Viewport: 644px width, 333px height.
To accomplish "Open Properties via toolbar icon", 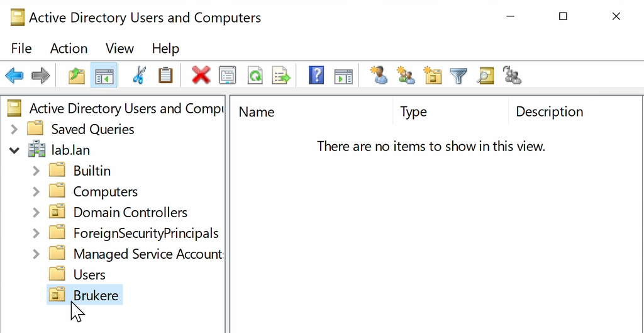I will tap(228, 76).
